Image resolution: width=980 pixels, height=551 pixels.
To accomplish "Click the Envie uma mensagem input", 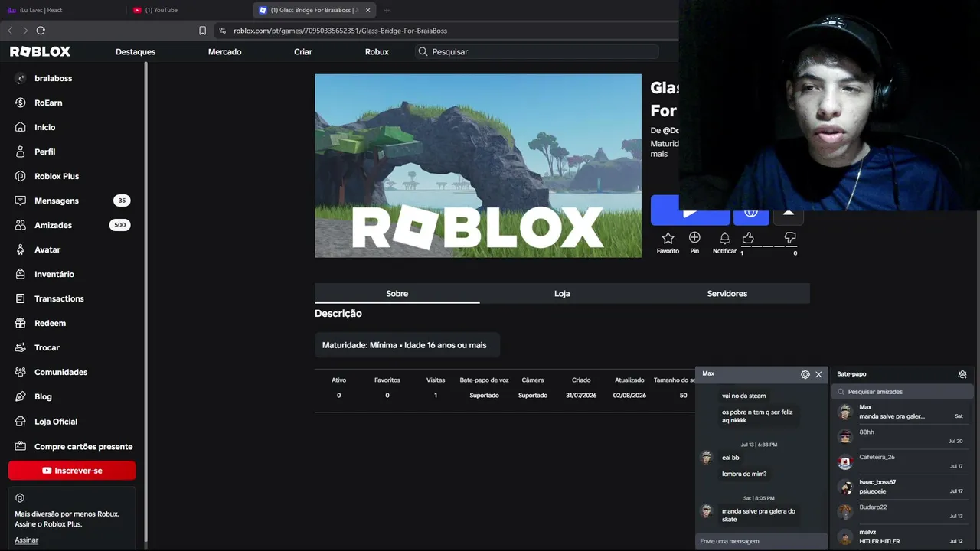I will click(x=761, y=541).
